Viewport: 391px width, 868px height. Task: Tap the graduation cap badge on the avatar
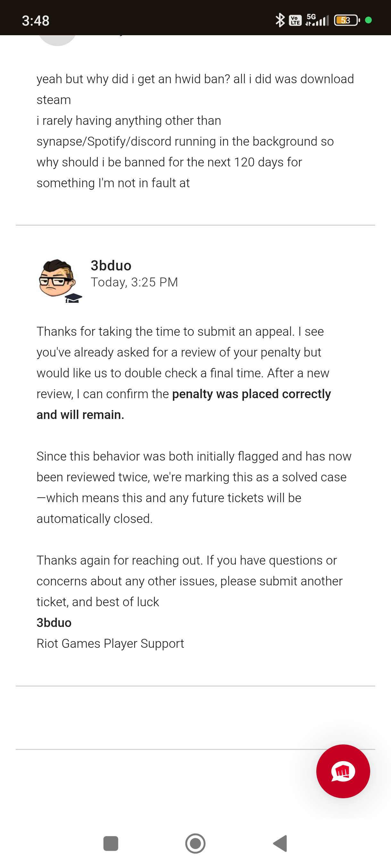(73, 298)
